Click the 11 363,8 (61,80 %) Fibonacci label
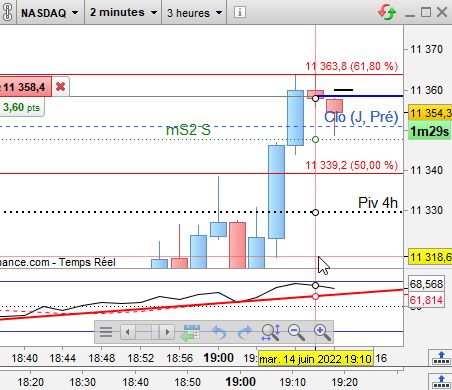 pos(352,66)
